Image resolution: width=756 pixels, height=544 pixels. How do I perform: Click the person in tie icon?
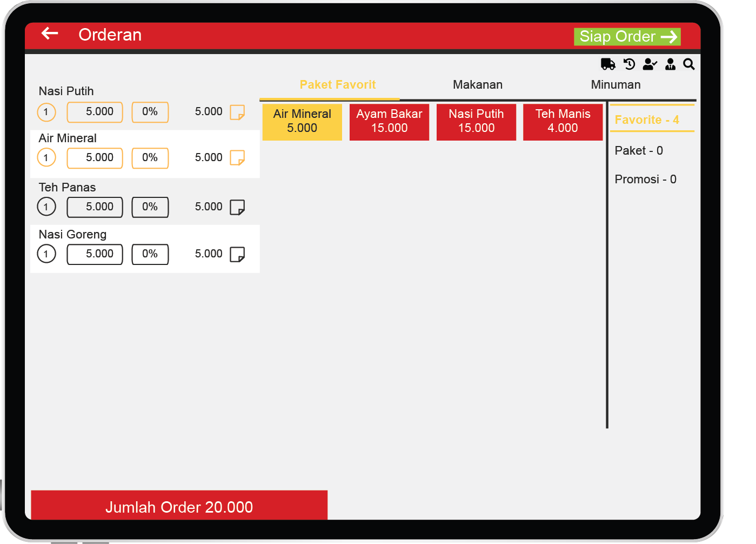click(x=670, y=64)
